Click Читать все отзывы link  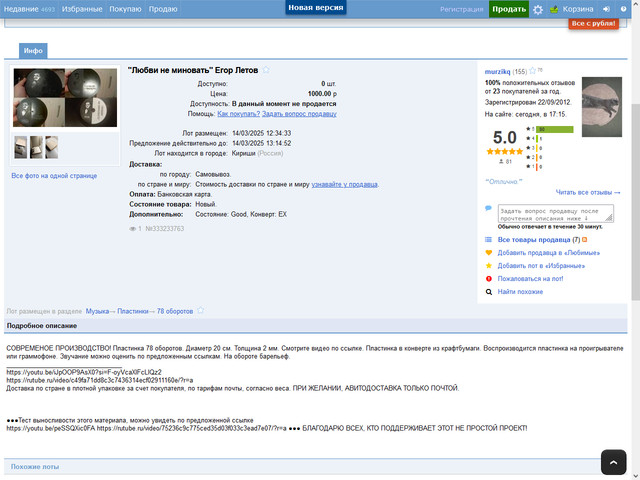pos(588,192)
